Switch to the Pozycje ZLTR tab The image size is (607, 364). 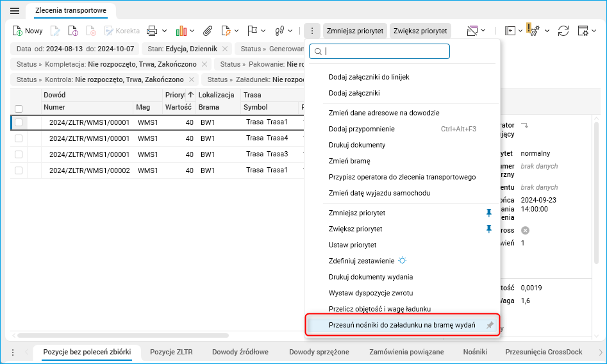coord(171,352)
